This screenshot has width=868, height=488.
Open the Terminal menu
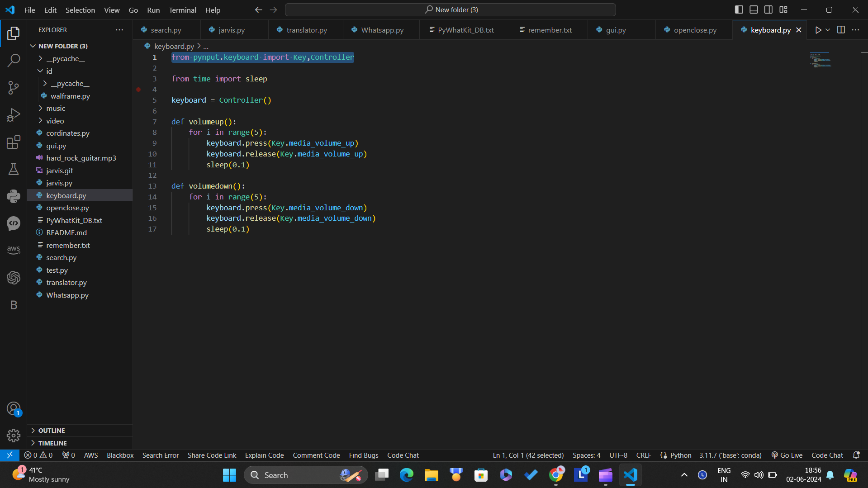tap(182, 10)
